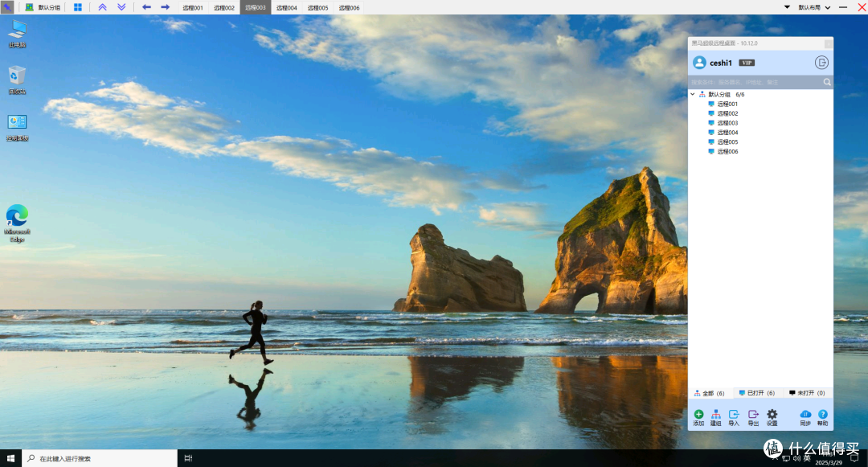Open the 默认布局 layout dropdown
This screenshot has height=467, width=868.
[814, 7]
